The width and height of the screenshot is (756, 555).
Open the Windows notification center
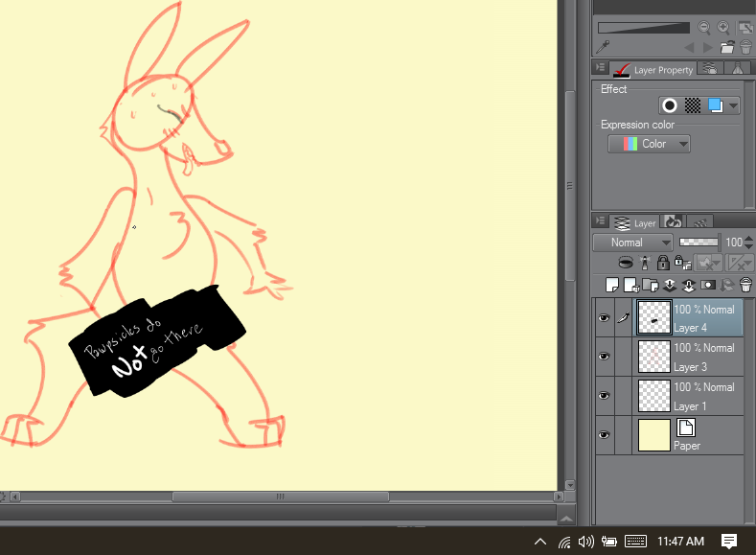coord(728,541)
